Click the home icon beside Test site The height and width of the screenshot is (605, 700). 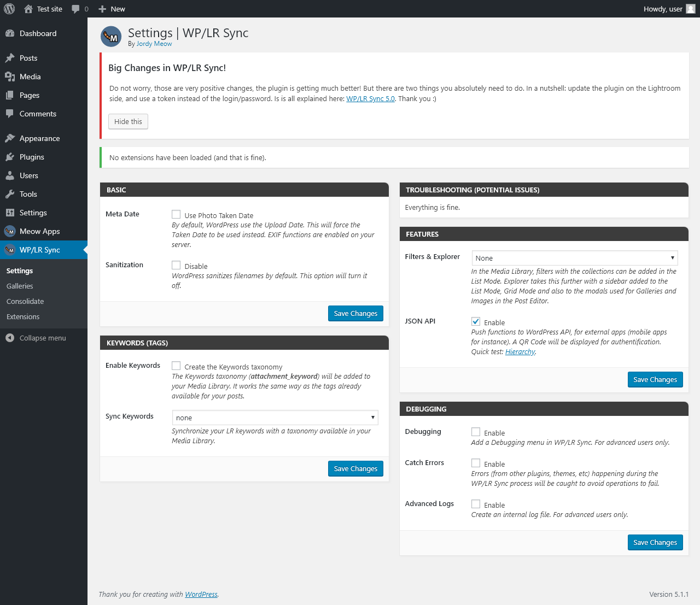click(x=28, y=9)
